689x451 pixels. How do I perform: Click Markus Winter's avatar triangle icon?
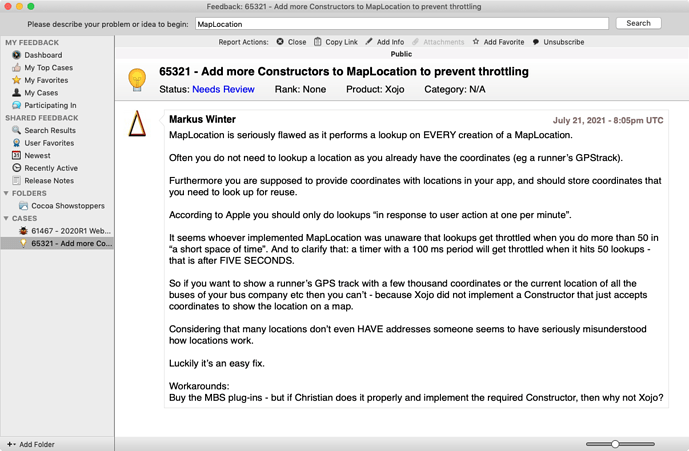(137, 123)
